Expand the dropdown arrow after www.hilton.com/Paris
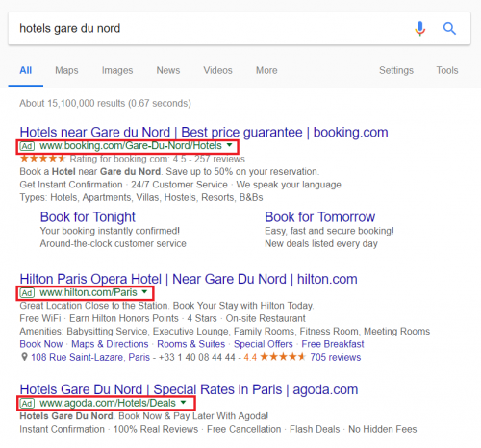This screenshot has height=448, width=481. (144, 292)
